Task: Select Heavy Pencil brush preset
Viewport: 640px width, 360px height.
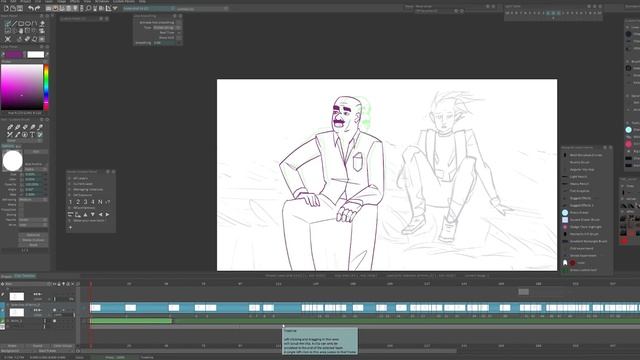Action: pyautogui.click(x=580, y=184)
